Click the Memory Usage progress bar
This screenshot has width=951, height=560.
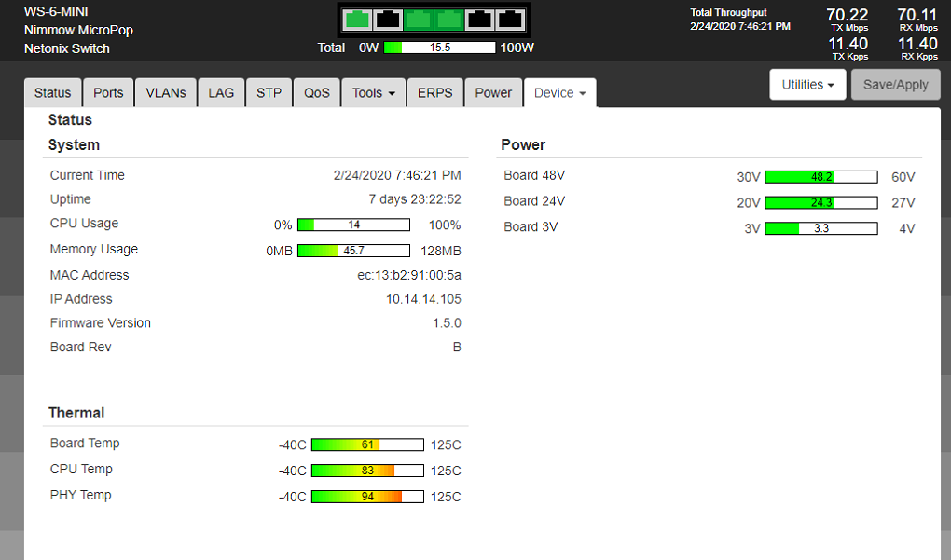point(353,251)
